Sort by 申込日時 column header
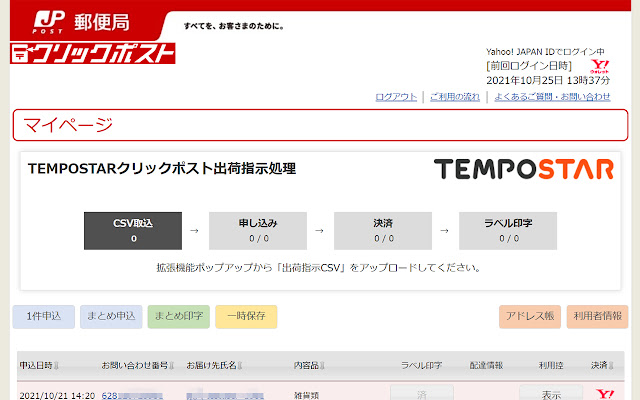Screen dimensions: 640x400 [x=39, y=365]
